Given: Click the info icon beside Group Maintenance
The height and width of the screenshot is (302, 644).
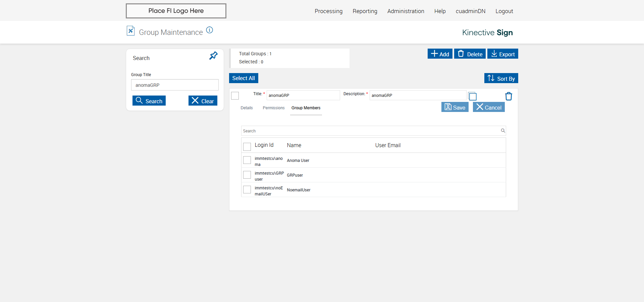Looking at the screenshot, I should [x=210, y=30].
